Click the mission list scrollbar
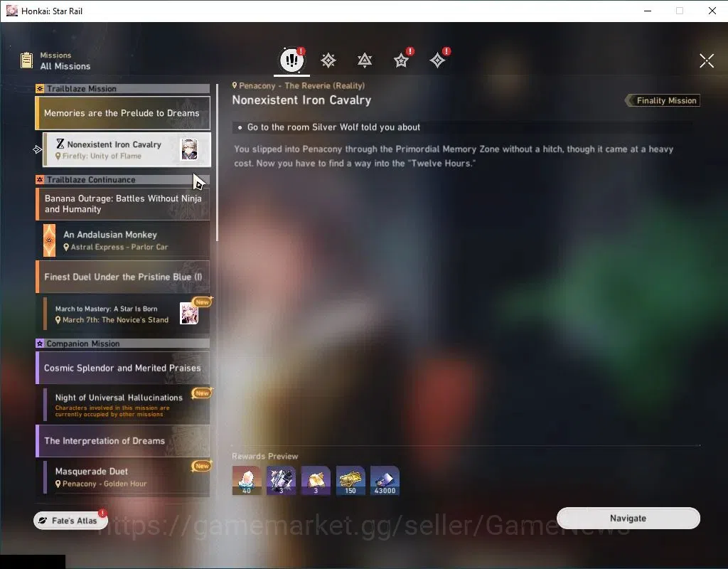This screenshot has width=728, height=569. [x=217, y=163]
